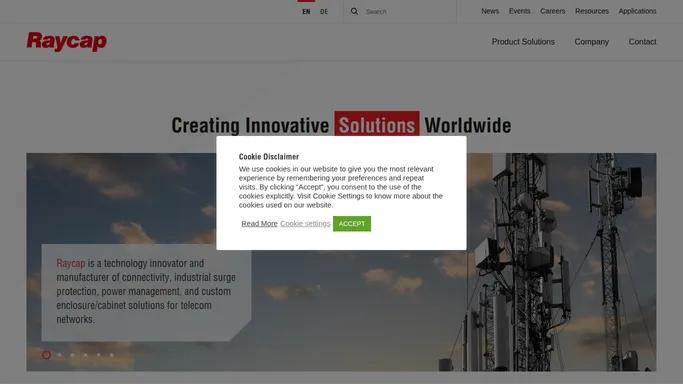
Task: Switch language to EN
Action: coord(306,12)
